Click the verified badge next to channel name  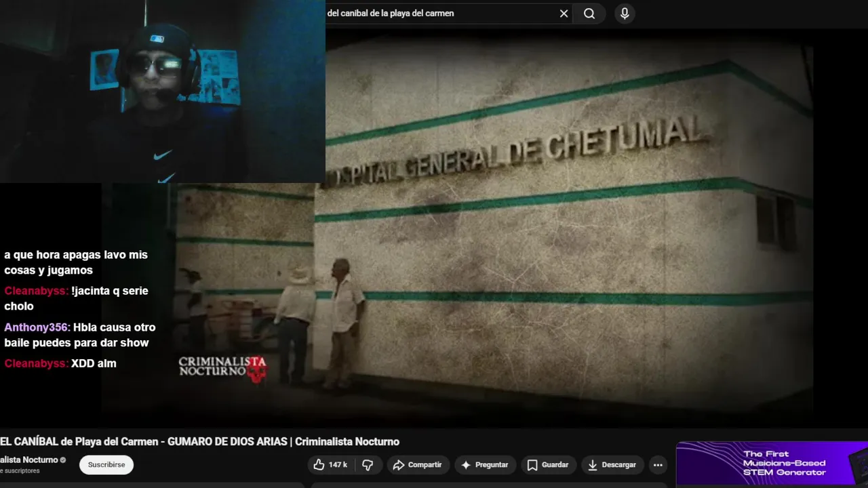[63, 460]
